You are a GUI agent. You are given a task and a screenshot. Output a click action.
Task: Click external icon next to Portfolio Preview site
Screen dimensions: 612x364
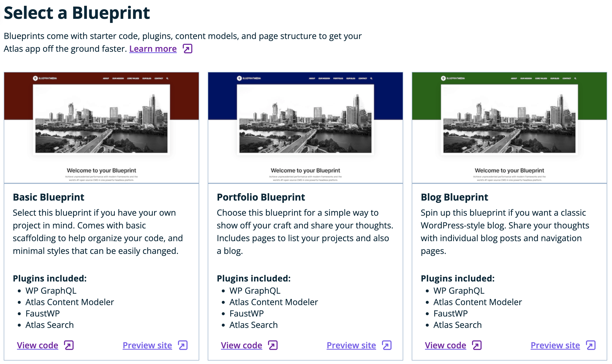click(387, 345)
